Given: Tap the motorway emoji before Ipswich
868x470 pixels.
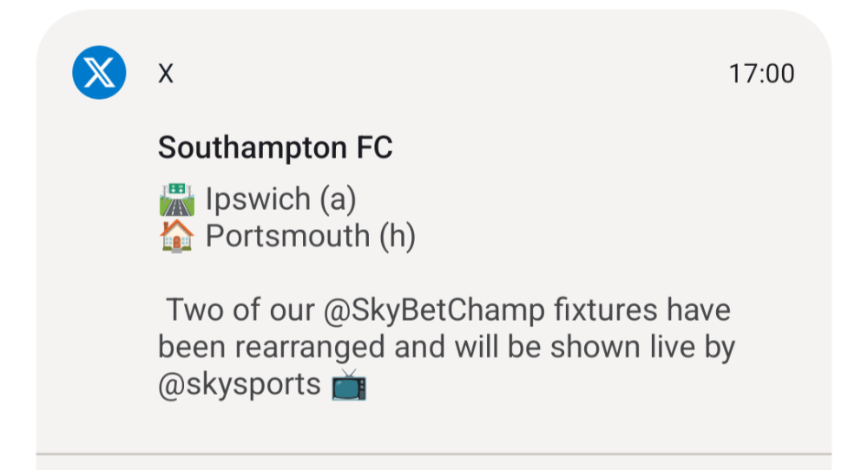Looking at the screenshot, I should click(x=176, y=199).
